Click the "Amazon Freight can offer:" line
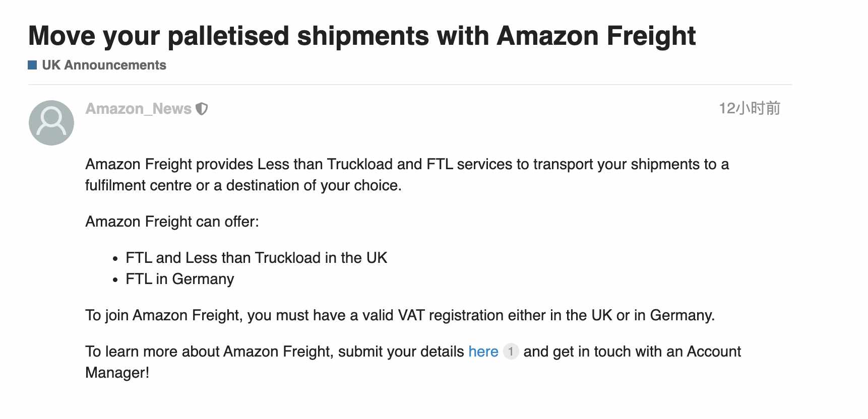The height and width of the screenshot is (419, 868). click(172, 222)
